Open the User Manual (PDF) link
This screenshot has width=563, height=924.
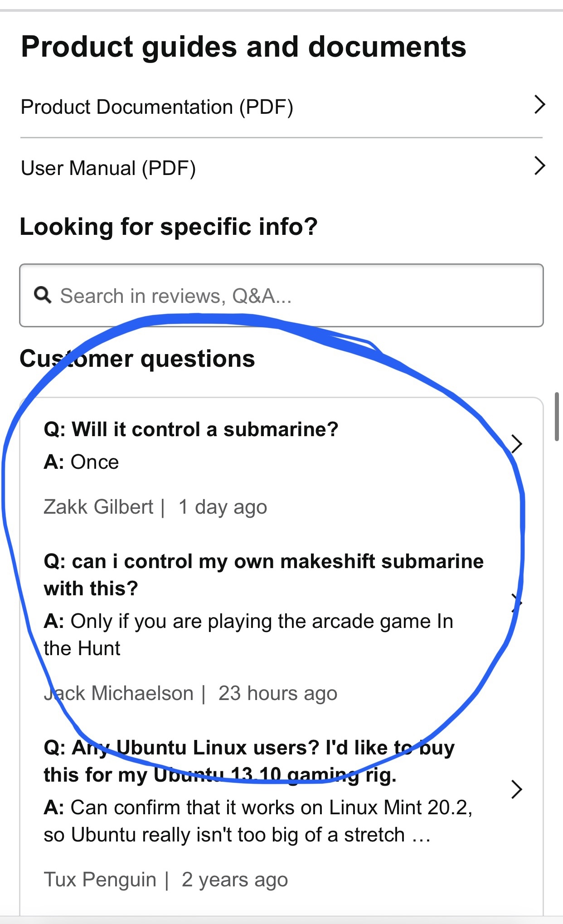click(x=108, y=168)
